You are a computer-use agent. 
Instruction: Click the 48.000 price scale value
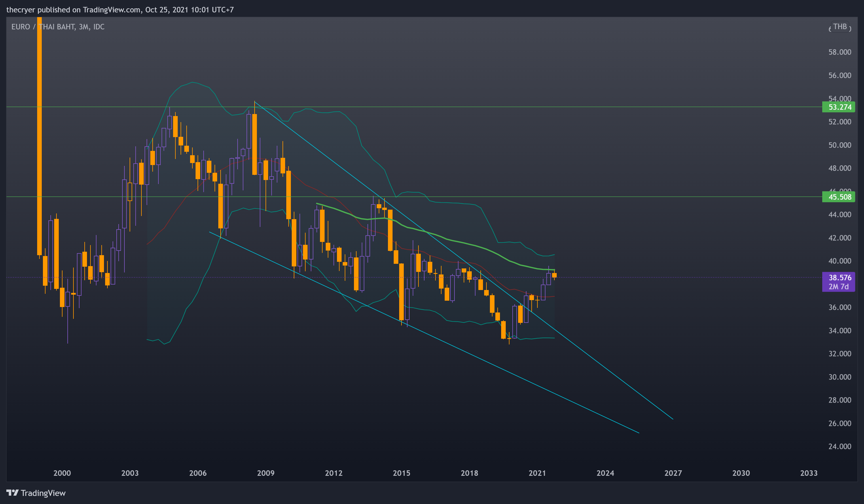[840, 168]
